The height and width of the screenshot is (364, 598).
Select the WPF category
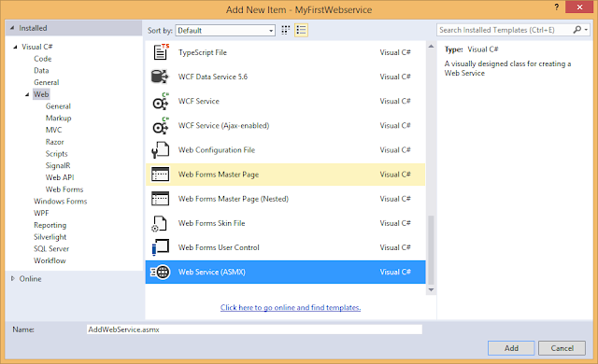(x=41, y=213)
